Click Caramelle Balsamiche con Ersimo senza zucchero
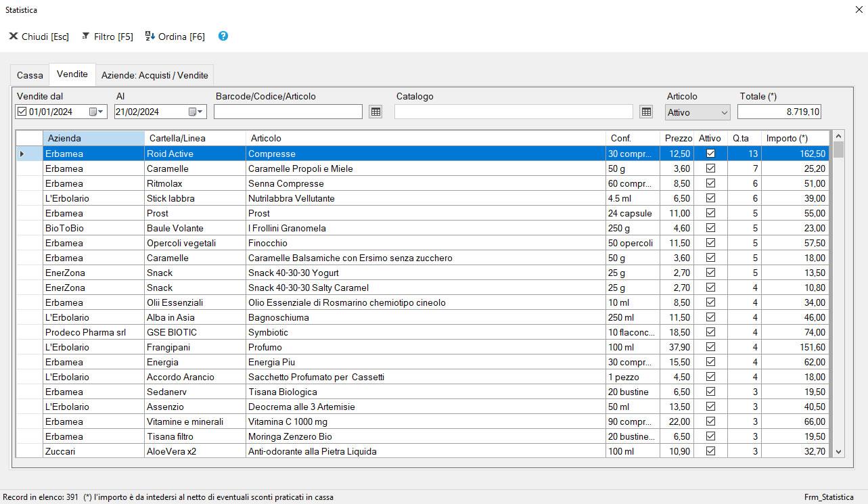Screen dimensions: 868x504 coord(426,258)
